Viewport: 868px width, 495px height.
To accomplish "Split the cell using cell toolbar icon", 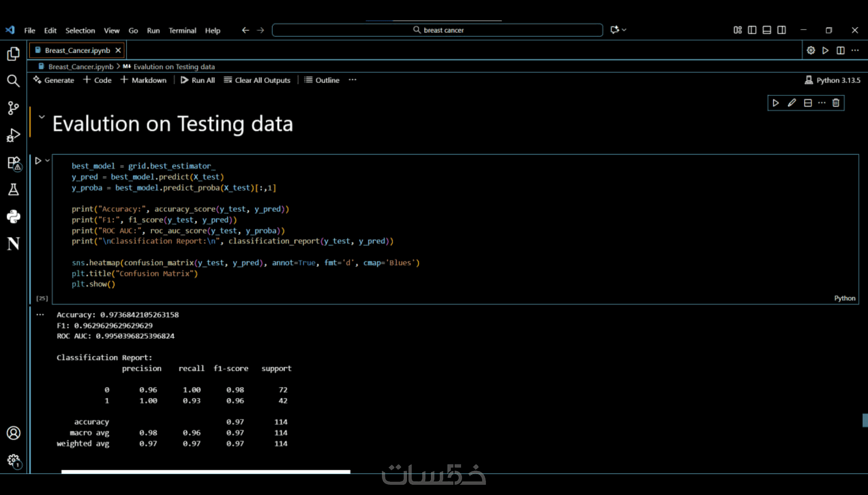I will [x=808, y=103].
